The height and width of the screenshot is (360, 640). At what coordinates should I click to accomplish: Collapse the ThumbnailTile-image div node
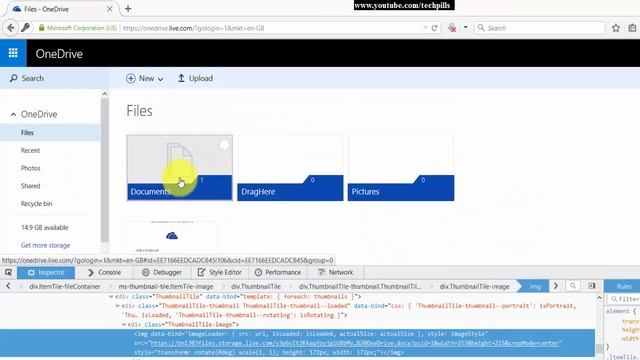pos(124,324)
